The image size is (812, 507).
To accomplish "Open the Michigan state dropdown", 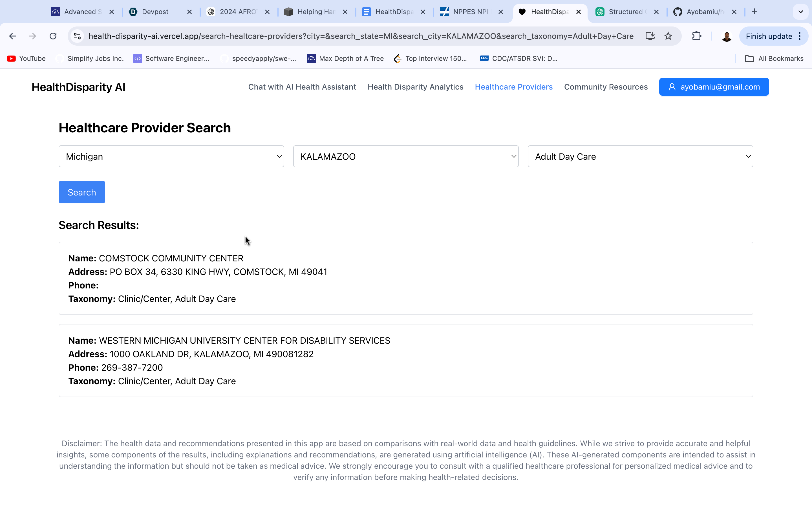I will (x=171, y=157).
